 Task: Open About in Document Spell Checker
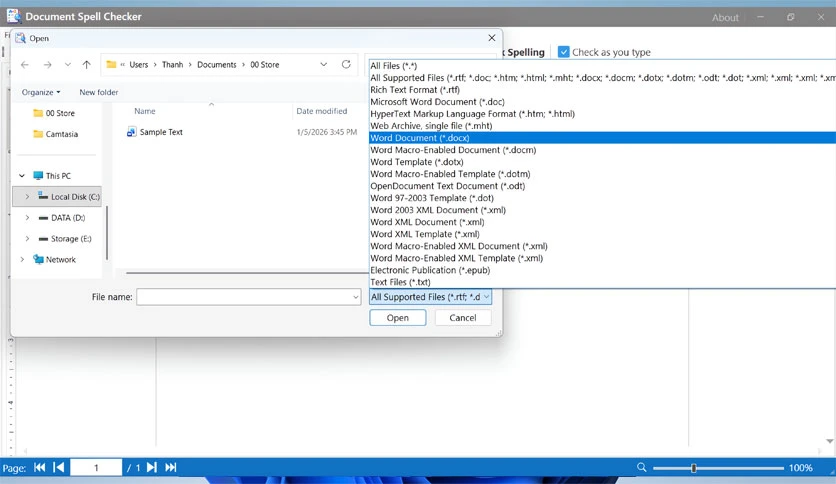point(725,18)
